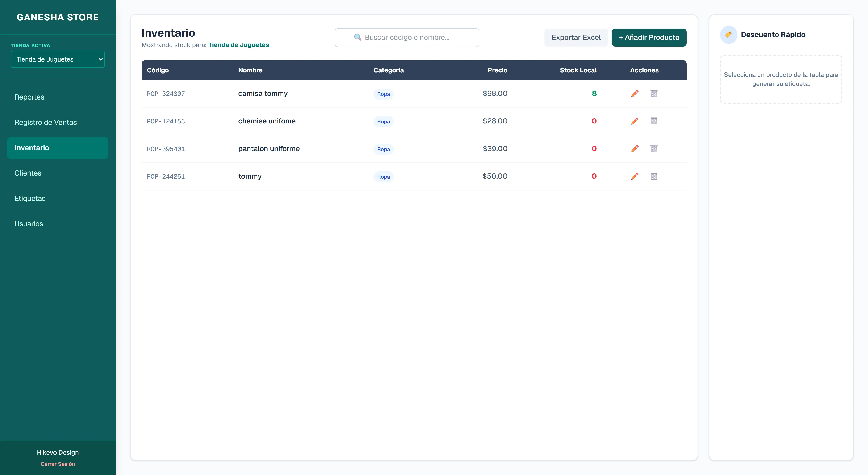Edit pantalon uniforme using the pencil icon
Image resolution: width=868 pixels, height=475 pixels.
[635, 149]
